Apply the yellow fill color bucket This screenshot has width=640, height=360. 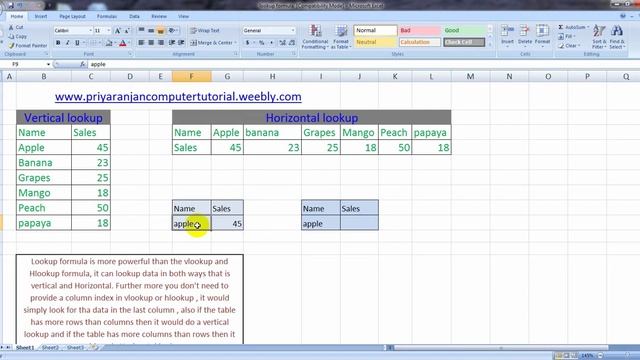109,43
